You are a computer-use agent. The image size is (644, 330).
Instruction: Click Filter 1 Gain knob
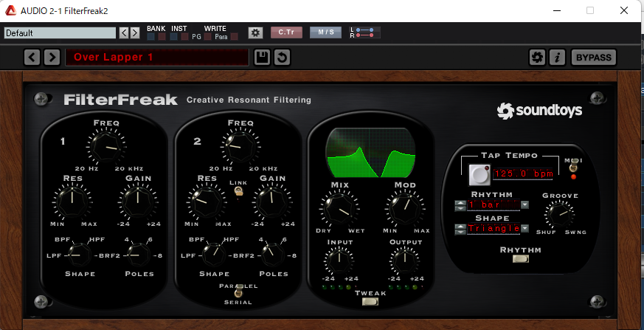tap(138, 201)
